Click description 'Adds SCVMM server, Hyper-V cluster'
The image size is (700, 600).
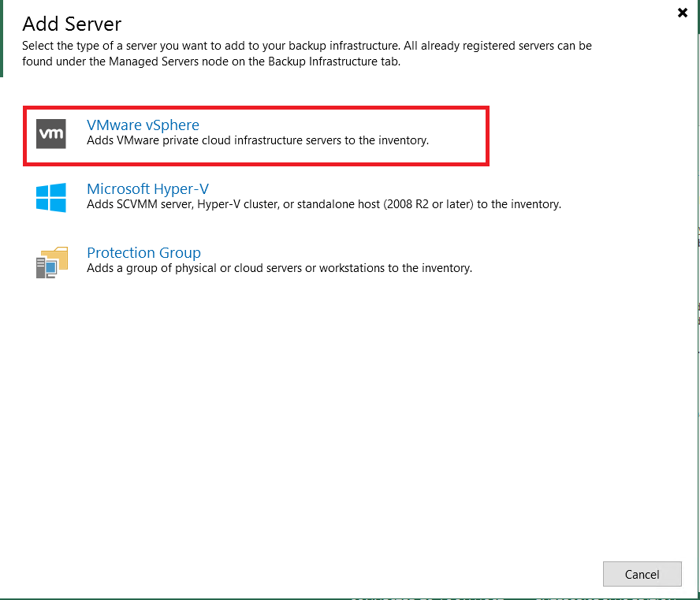324,204
